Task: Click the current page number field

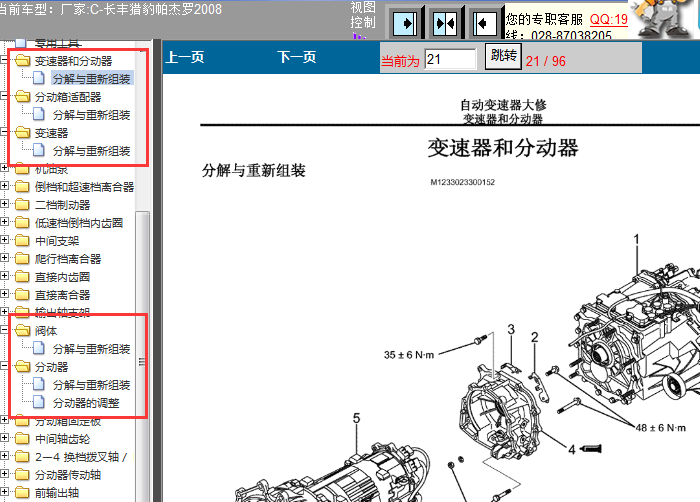Action: coord(450,59)
